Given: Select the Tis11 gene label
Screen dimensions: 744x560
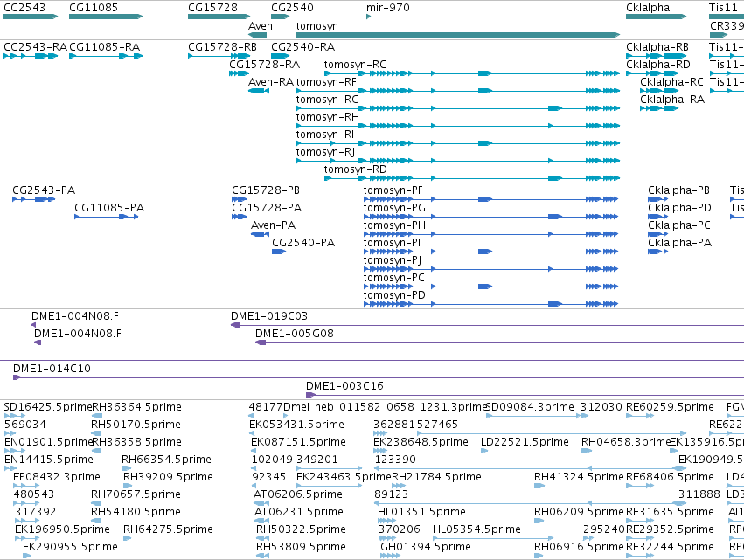Looking at the screenshot, I should point(723,8).
